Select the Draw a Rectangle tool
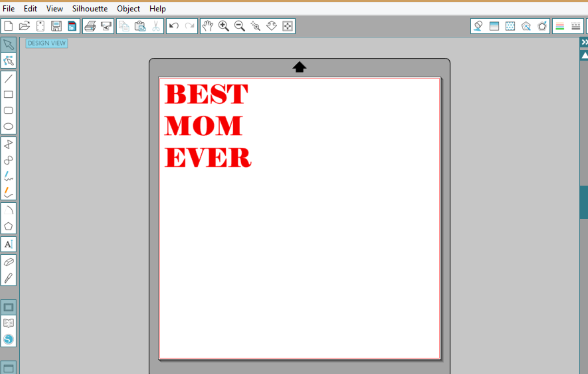The image size is (588, 374). [9, 94]
